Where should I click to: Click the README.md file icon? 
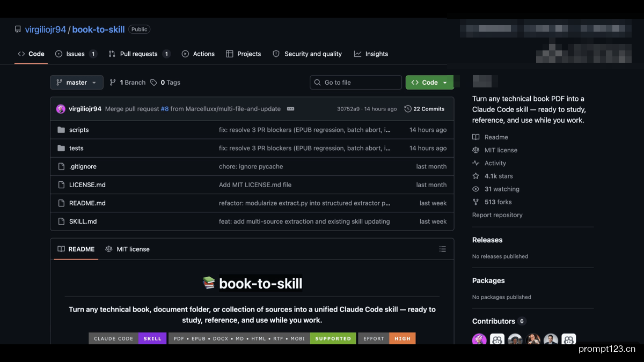click(61, 203)
